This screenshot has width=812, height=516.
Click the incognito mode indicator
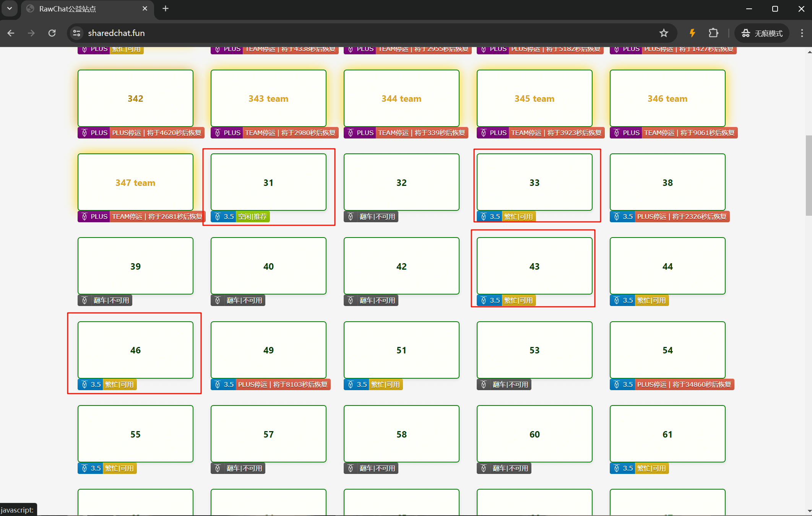pyautogui.click(x=762, y=33)
